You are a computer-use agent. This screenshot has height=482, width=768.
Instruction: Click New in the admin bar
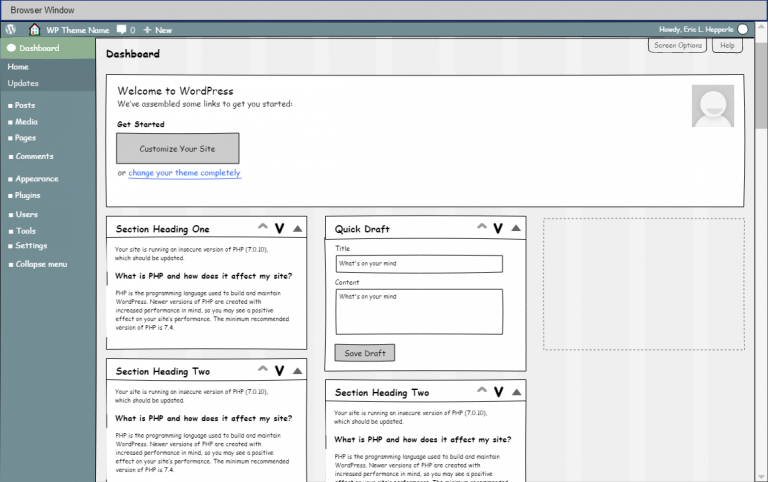[x=164, y=30]
